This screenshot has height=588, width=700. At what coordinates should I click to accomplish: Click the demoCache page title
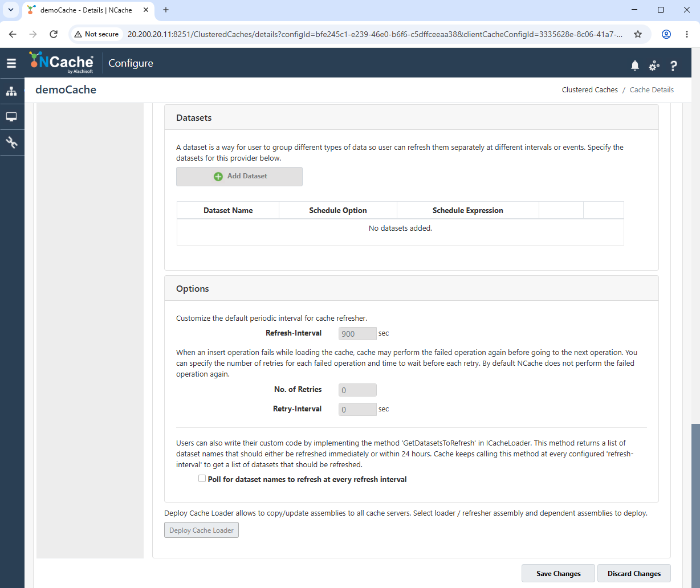pos(66,89)
